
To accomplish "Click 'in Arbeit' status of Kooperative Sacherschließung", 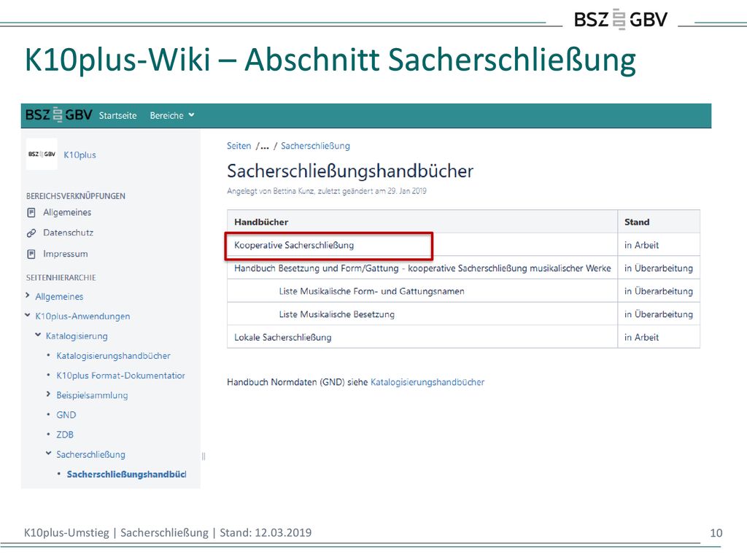I will click(641, 245).
